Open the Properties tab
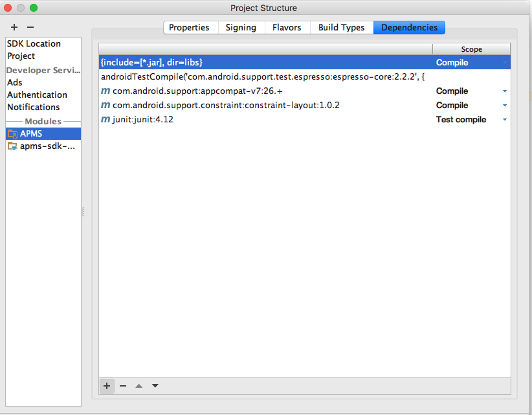Image resolution: width=532 pixels, height=415 pixels. (190, 27)
